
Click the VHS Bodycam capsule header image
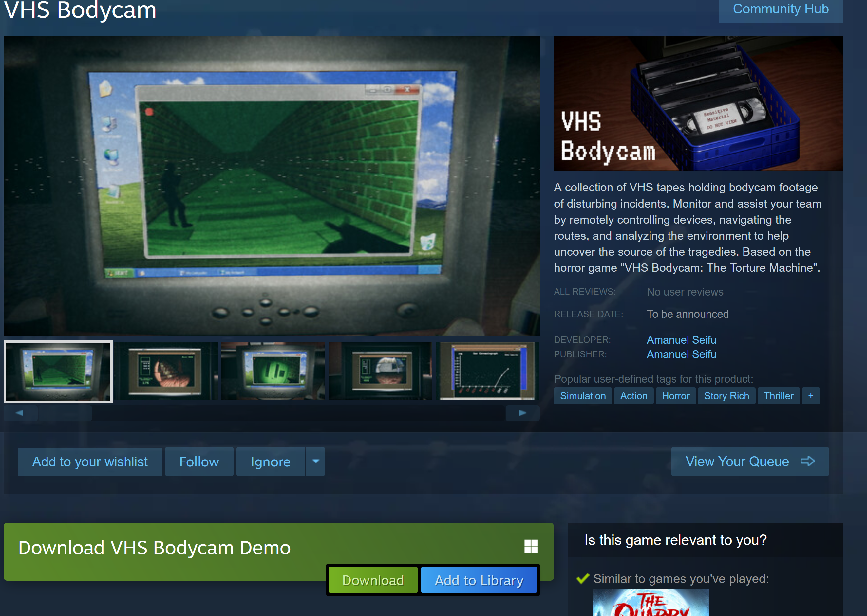coord(698,103)
